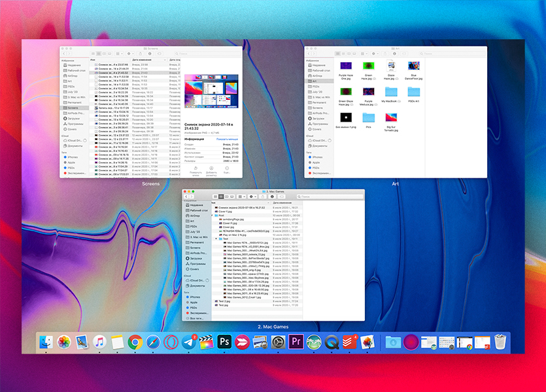This screenshot has width=546, height=392.
Task: Choose AirDrop in the Mac Games window sidebar
Action: 195,215
